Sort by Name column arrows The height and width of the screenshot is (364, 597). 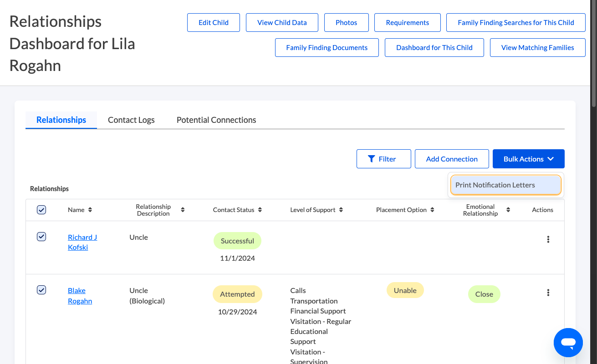[90, 210]
